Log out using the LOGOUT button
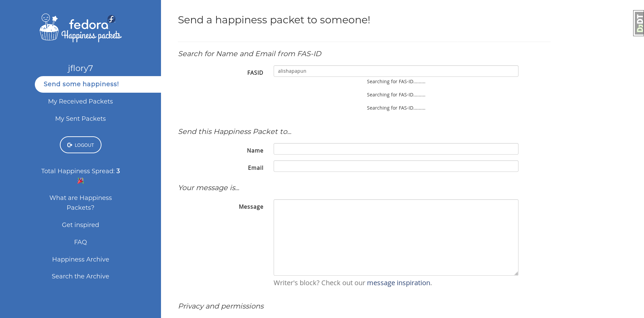644x318 pixels. (x=80, y=145)
